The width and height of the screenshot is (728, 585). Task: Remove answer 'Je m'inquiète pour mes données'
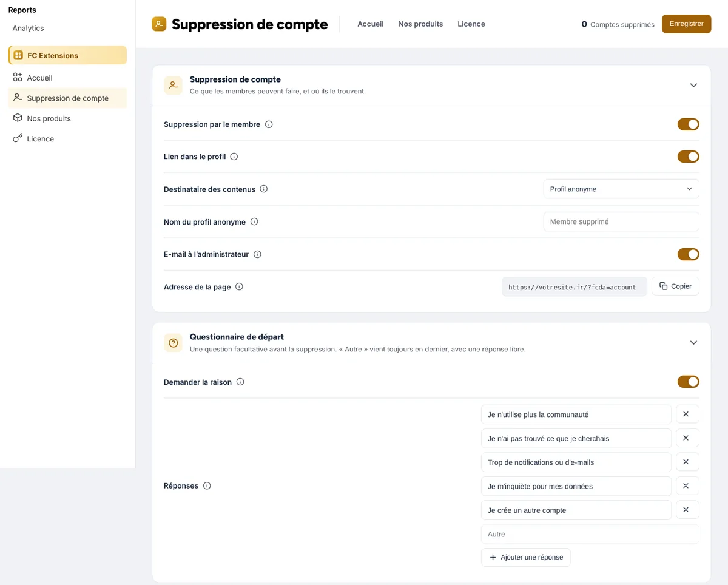tap(687, 486)
